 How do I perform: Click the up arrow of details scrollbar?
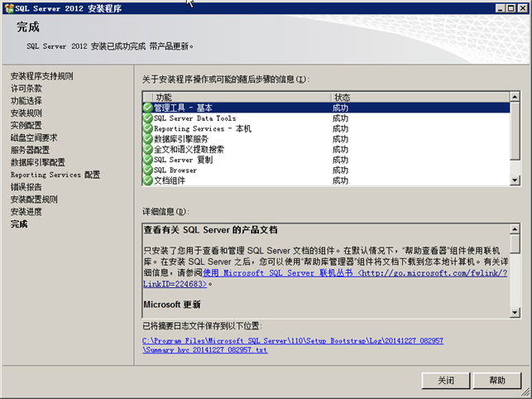tap(515, 229)
